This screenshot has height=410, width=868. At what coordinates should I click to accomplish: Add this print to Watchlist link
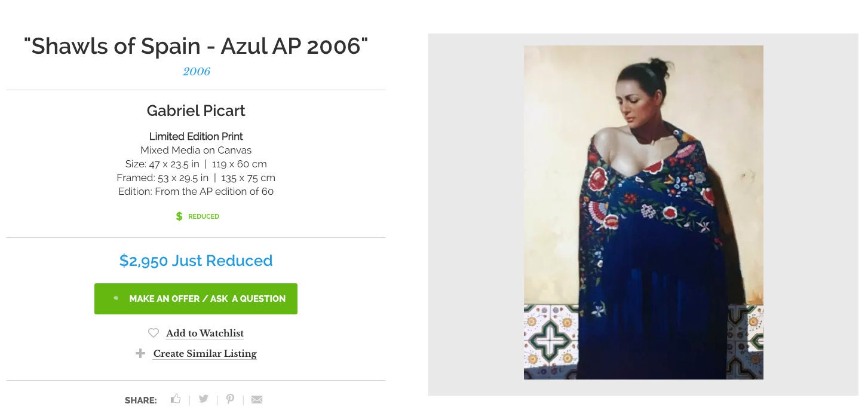pyautogui.click(x=205, y=333)
